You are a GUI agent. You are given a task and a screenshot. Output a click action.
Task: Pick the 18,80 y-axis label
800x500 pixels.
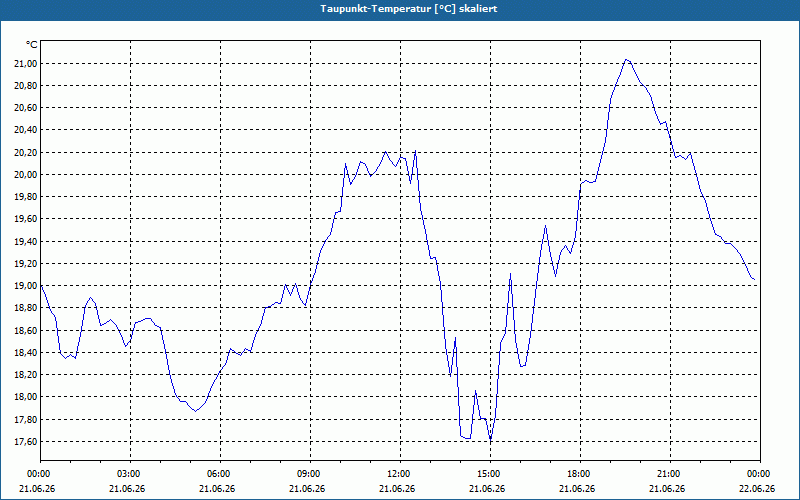25,308
